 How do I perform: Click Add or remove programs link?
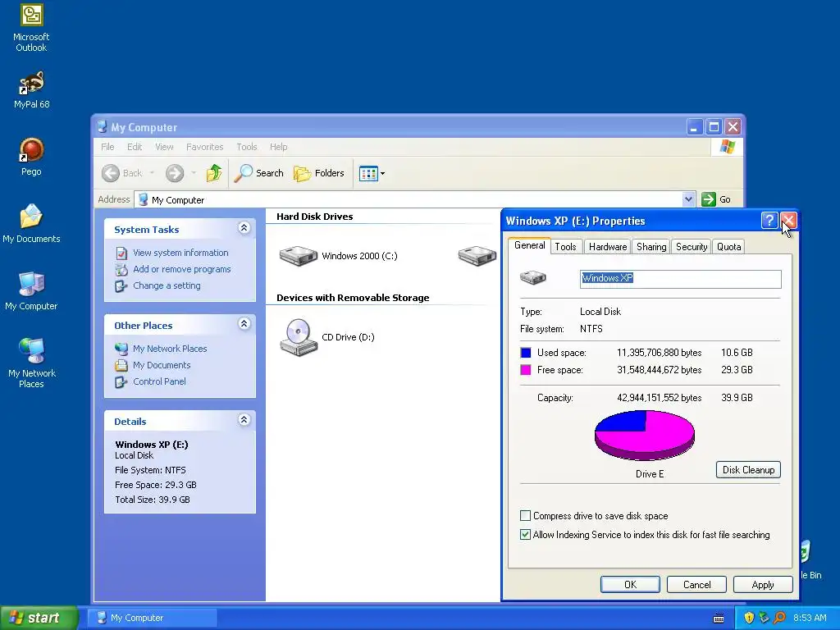pos(181,269)
